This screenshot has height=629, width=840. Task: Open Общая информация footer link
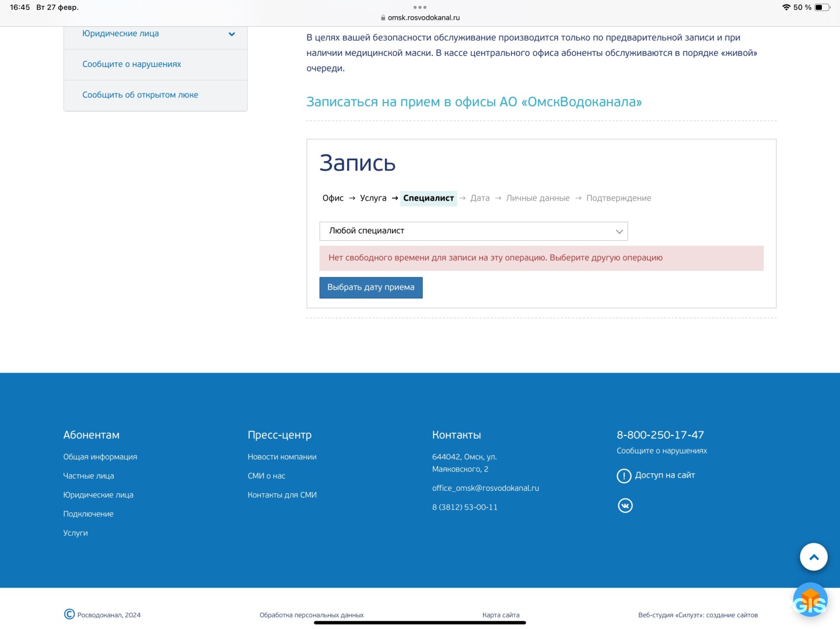pos(100,457)
